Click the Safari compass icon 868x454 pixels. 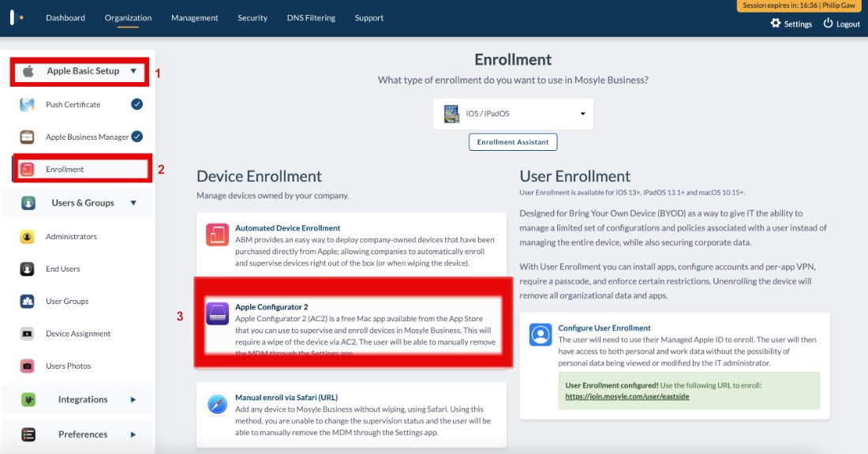(x=217, y=404)
